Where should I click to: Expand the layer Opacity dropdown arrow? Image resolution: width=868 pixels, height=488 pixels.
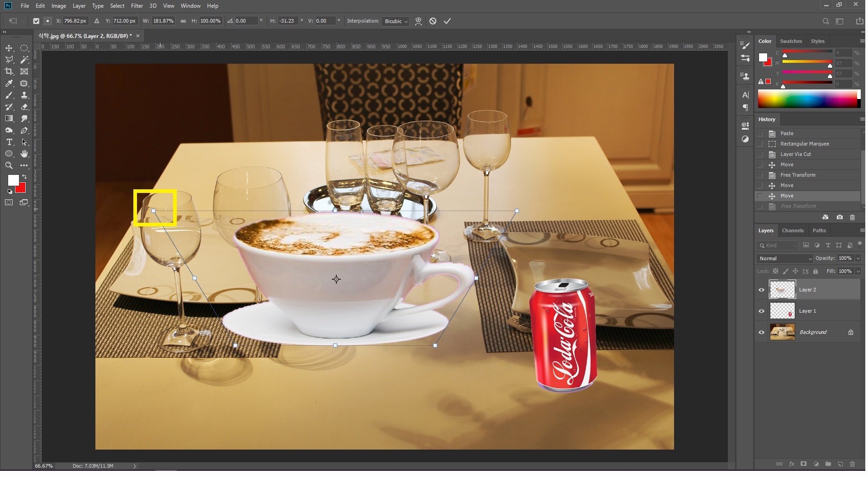tap(858, 258)
